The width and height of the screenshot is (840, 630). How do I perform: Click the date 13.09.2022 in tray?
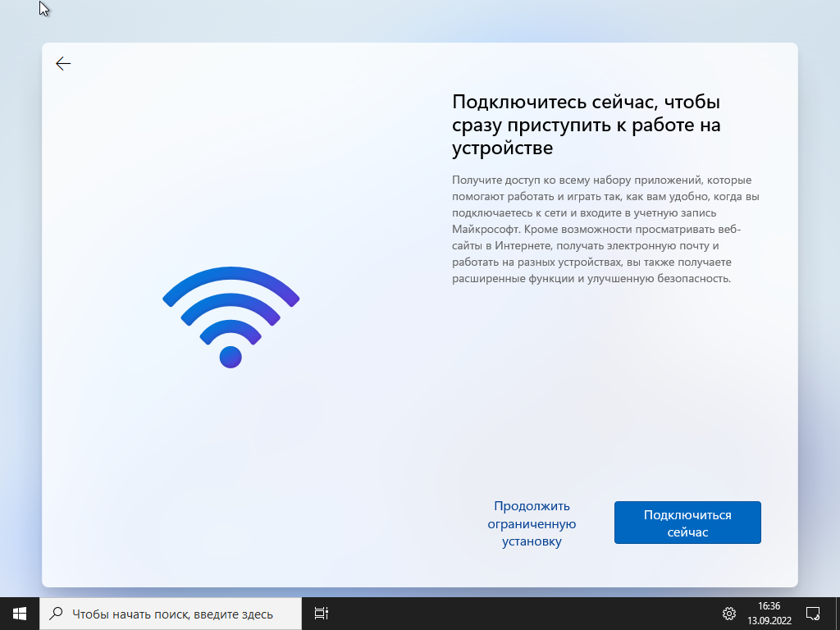[x=769, y=619]
